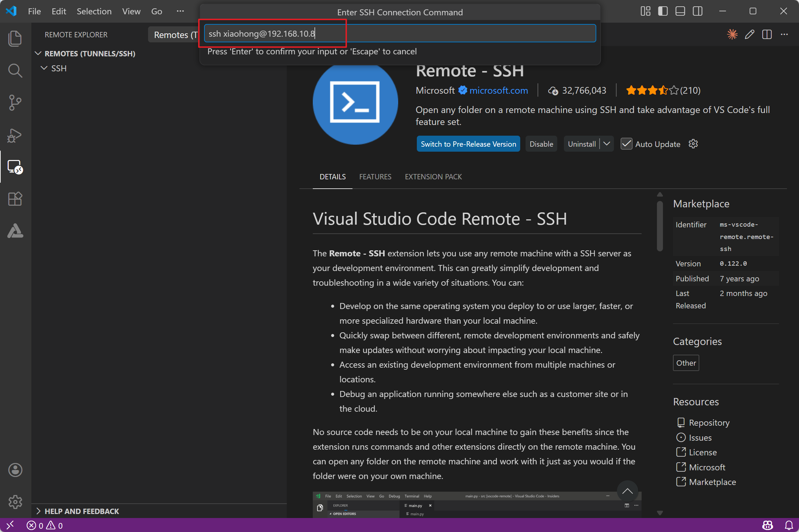Viewport: 799px width, 532px height.
Task: Click the Remote - SSH extension logo
Action: click(355, 102)
